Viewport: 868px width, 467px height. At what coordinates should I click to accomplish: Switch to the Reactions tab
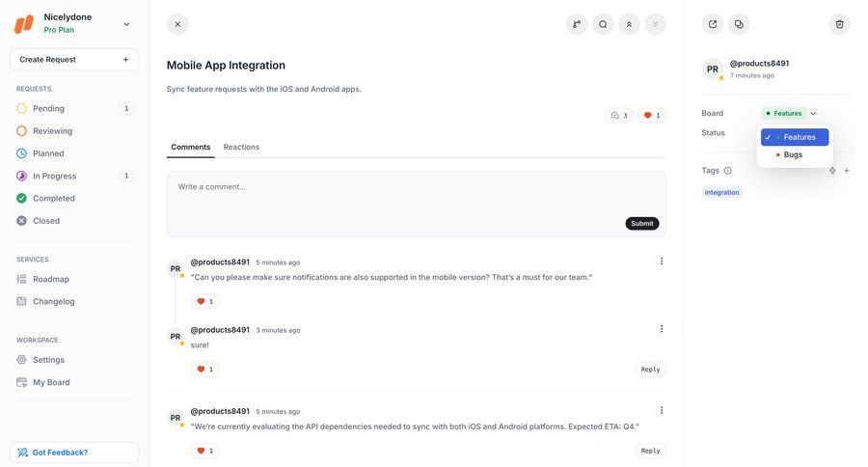[241, 147]
